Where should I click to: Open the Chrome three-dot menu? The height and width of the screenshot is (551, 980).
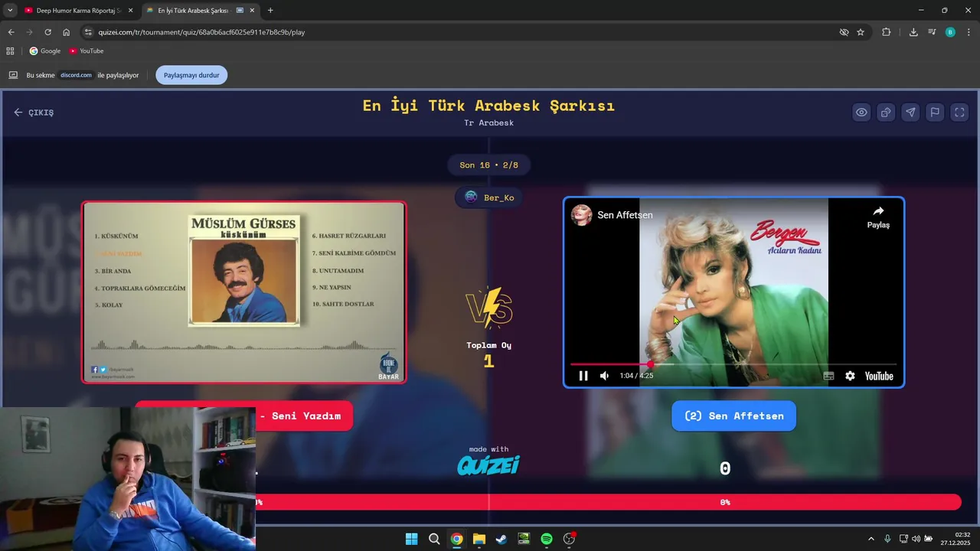[x=969, y=32]
